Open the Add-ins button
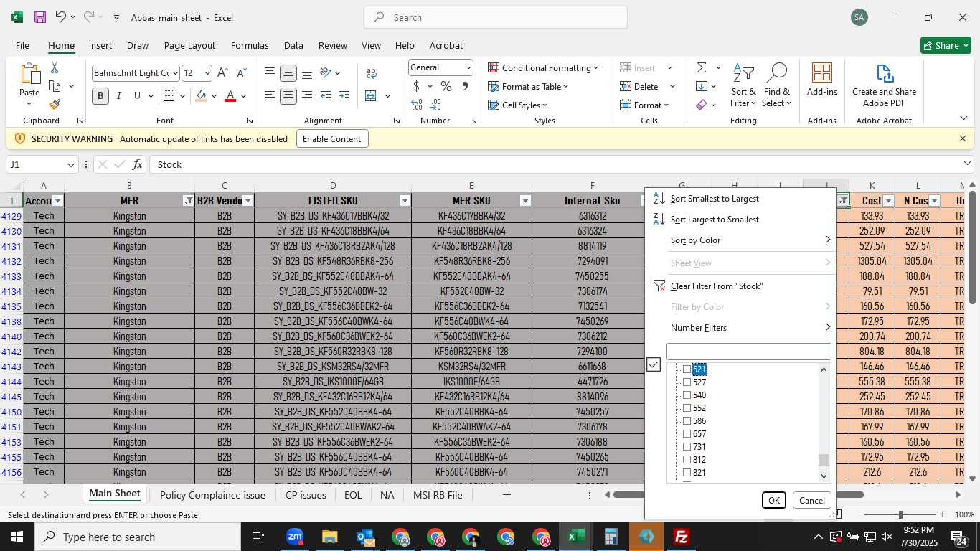The image size is (980, 551). [822, 80]
